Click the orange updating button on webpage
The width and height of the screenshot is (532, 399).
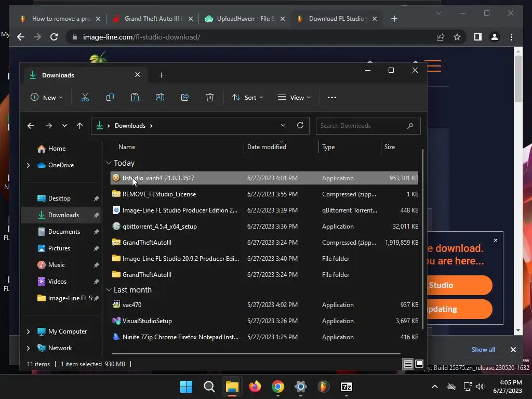[459, 309]
